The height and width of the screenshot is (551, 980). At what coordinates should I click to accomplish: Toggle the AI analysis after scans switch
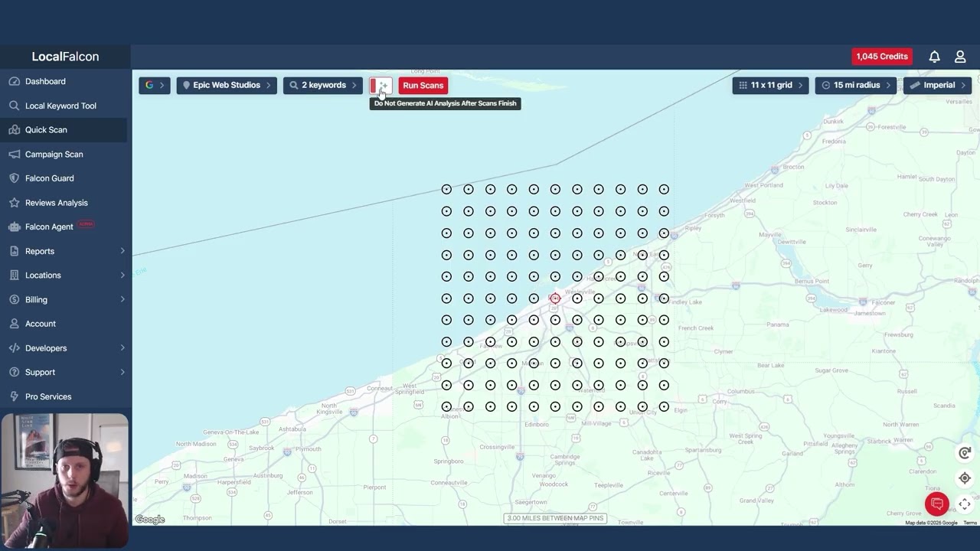(381, 86)
